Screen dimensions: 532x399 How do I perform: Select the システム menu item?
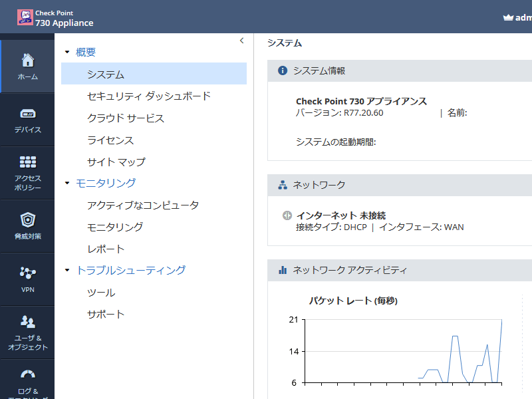pos(154,74)
